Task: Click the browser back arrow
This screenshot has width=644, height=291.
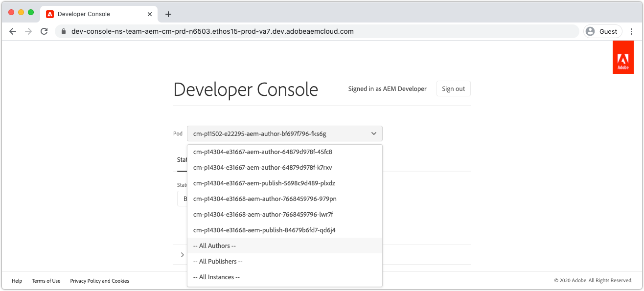Action: tap(13, 31)
